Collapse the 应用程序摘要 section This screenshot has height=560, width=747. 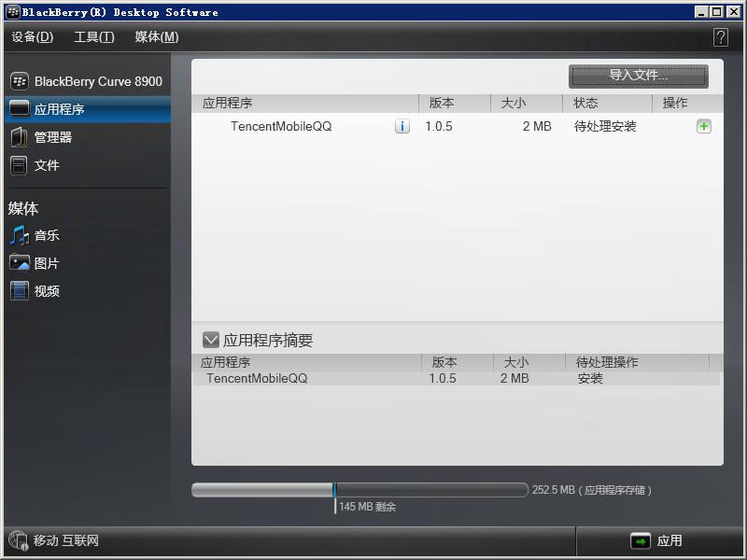click(207, 340)
